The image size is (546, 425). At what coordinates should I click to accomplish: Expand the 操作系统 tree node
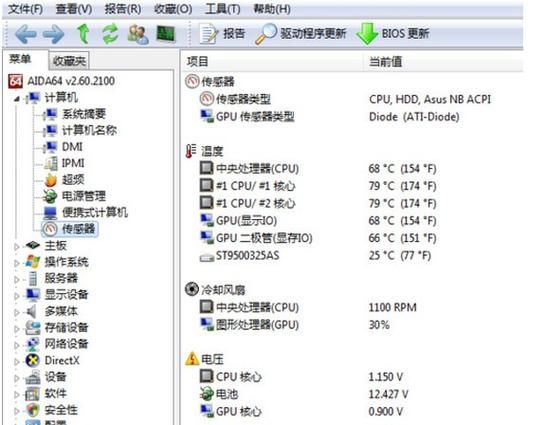coord(16,263)
